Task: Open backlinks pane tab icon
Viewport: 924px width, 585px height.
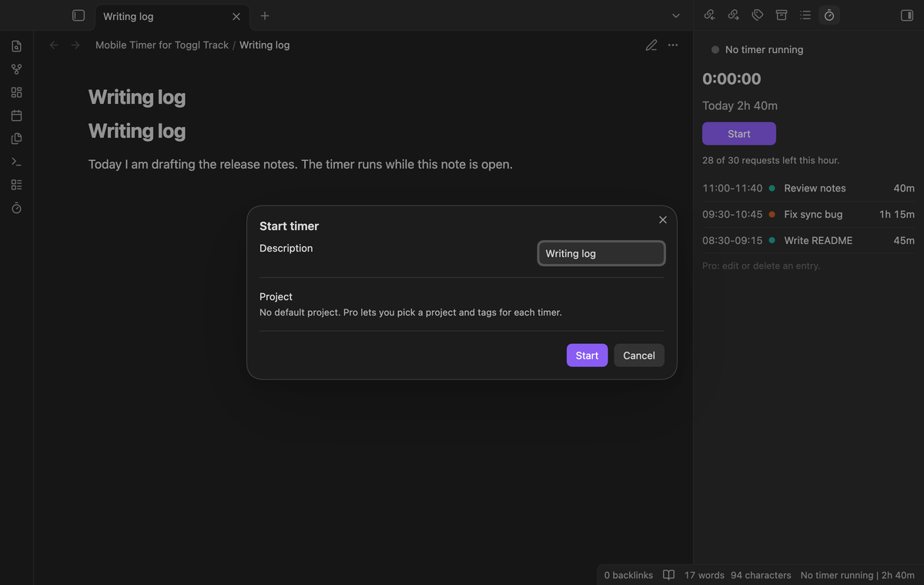Action: tap(710, 15)
